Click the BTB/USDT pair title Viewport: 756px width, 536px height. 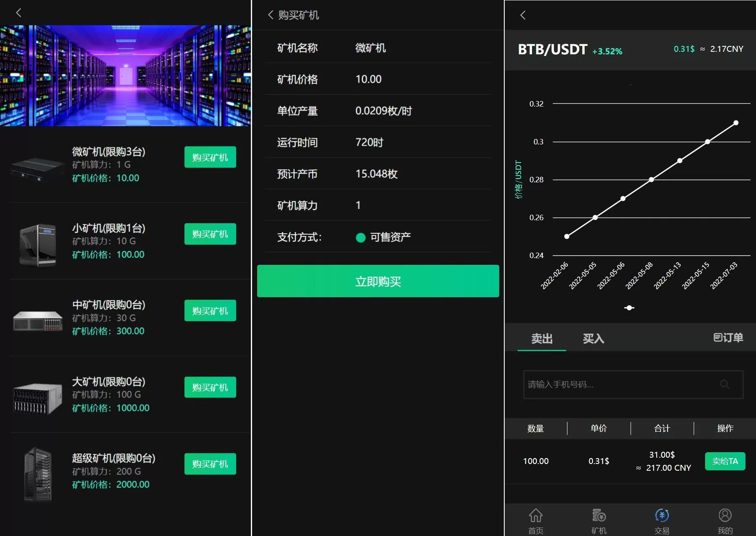click(552, 49)
